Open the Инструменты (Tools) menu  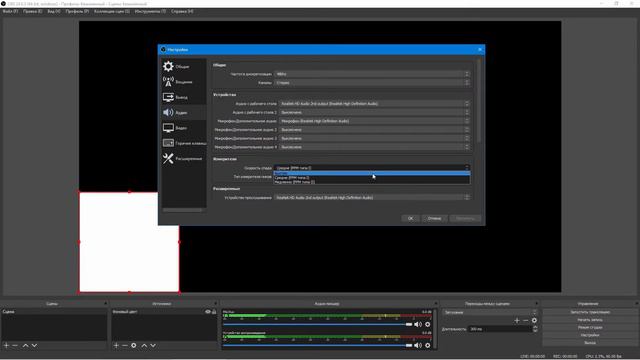coord(150,11)
